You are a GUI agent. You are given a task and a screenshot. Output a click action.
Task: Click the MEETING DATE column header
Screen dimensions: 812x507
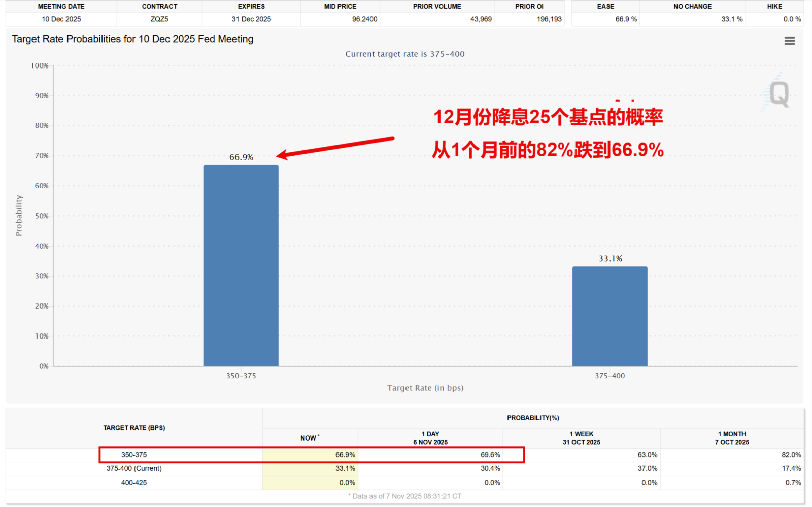point(61,6)
